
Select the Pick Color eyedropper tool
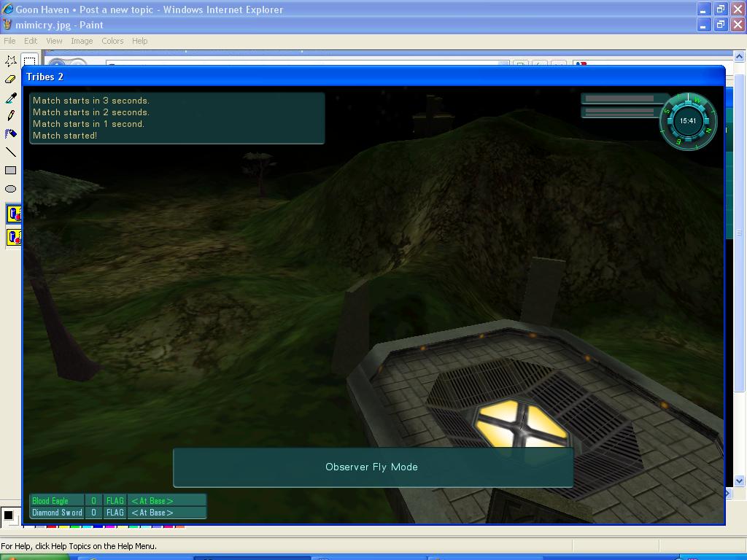[10, 98]
